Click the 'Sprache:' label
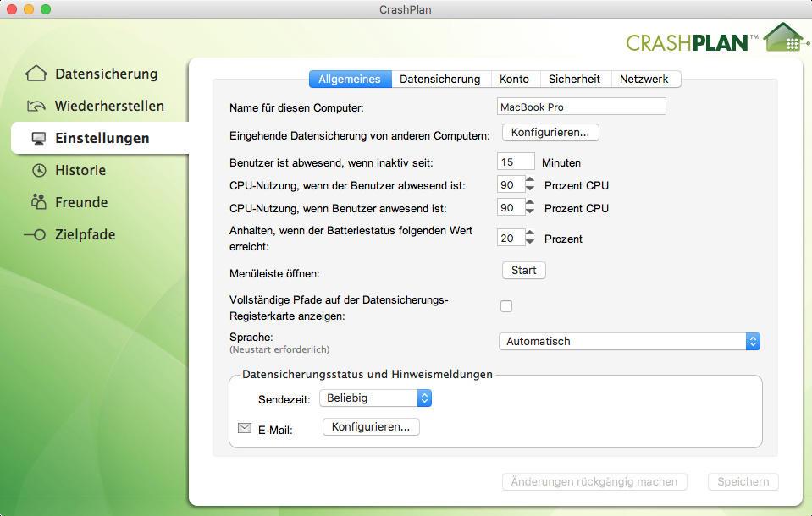Screen dimensions: 812x516 tap(251, 338)
